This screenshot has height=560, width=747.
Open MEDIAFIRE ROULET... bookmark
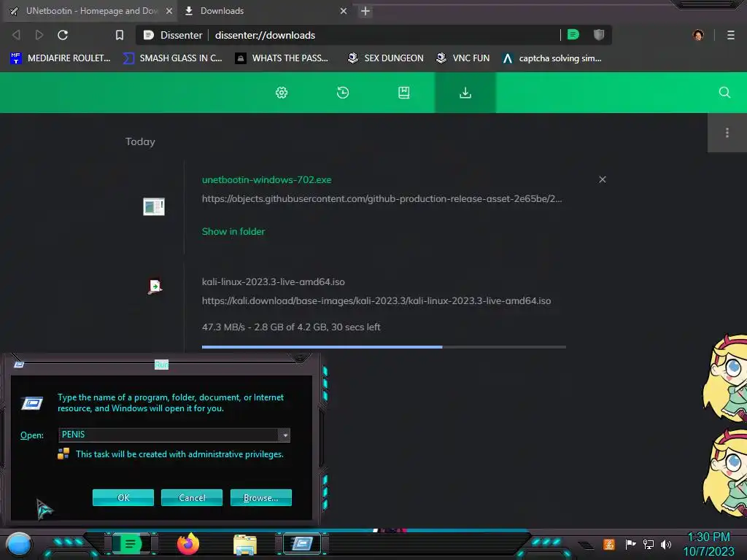click(60, 58)
